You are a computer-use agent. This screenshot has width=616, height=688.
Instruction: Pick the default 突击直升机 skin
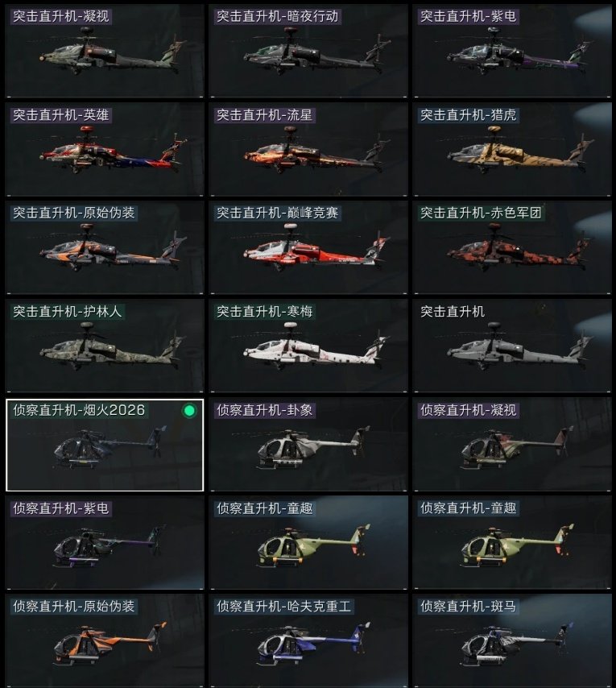pos(512,346)
